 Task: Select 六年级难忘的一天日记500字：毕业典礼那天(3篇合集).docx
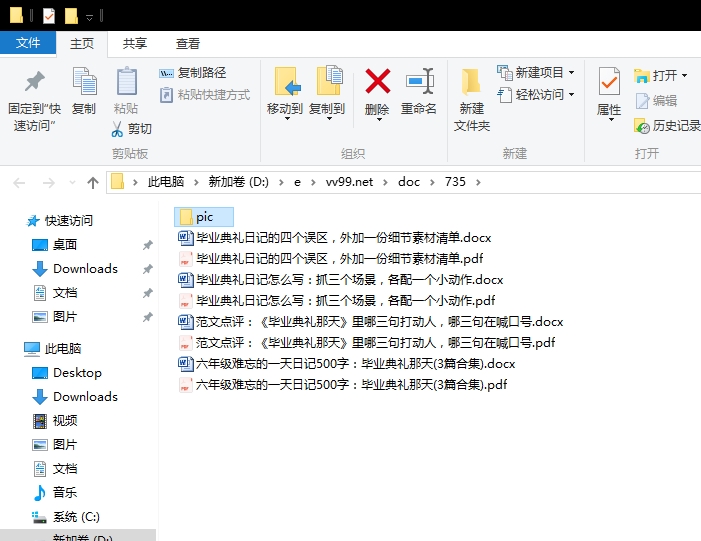pyautogui.click(x=346, y=363)
